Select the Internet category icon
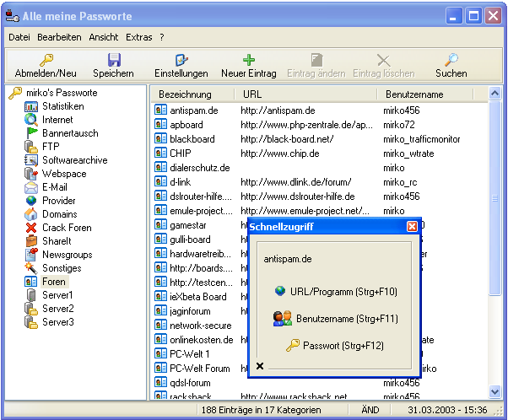The height and width of the screenshot is (420, 508). point(31,120)
